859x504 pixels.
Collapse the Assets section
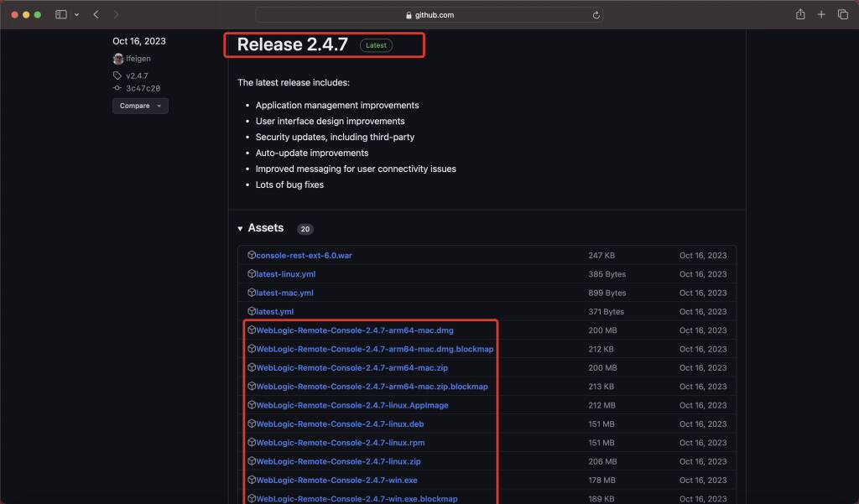click(x=241, y=227)
